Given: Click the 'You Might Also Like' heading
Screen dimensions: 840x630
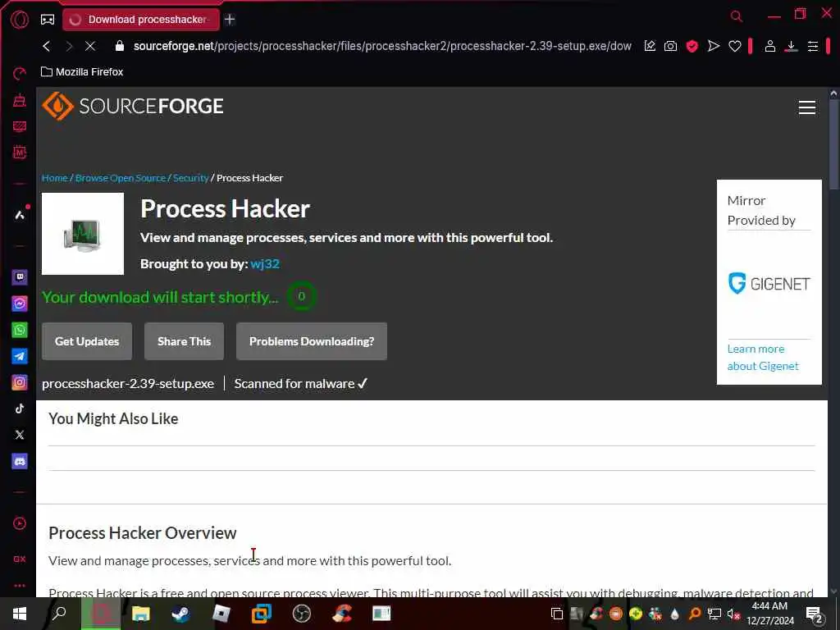Looking at the screenshot, I should 113,418.
